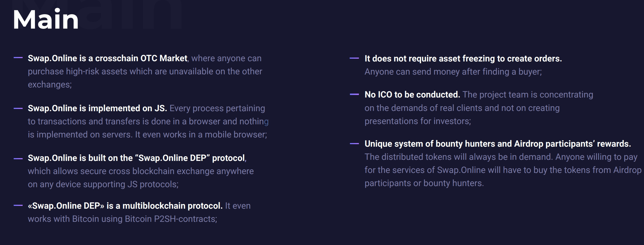
Task: Click 'It does not require asset freezing' headline
Action: [463, 58]
